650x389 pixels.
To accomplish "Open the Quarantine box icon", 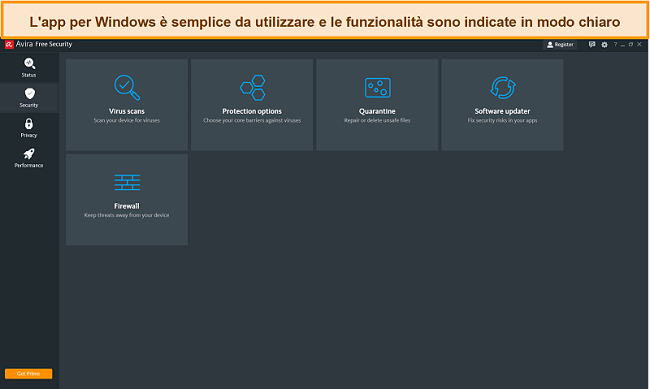I will tap(377, 88).
